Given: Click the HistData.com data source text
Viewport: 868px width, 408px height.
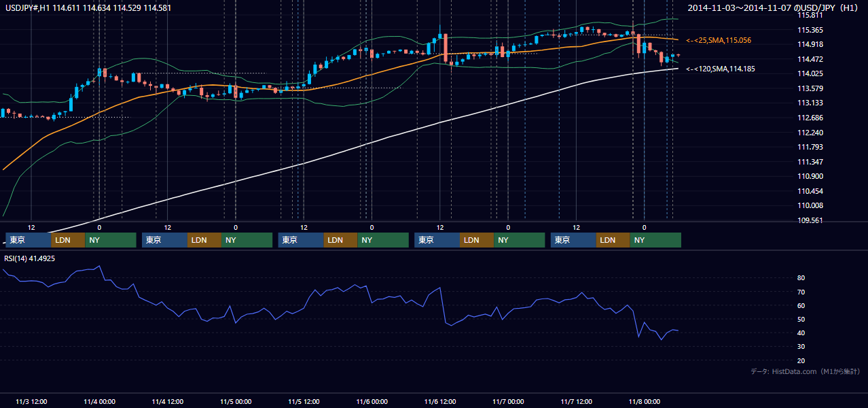Looking at the screenshot, I should coord(806,371).
